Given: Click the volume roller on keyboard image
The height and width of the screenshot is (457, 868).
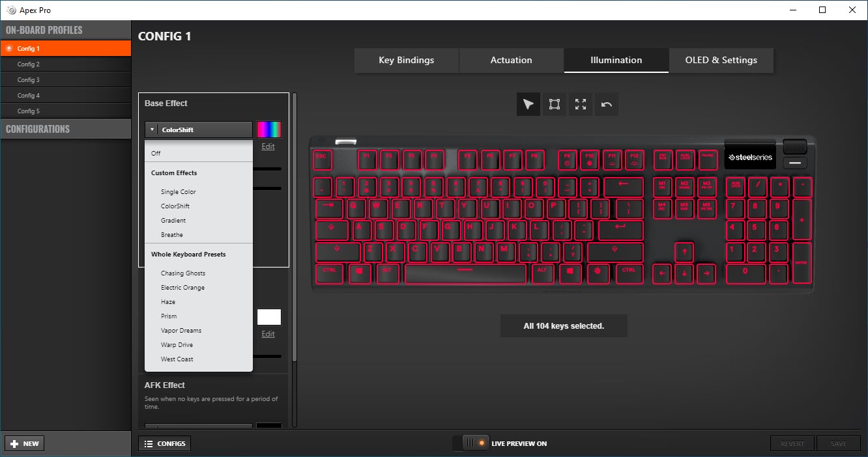Looking at the screenshot, I should [795, 146].
